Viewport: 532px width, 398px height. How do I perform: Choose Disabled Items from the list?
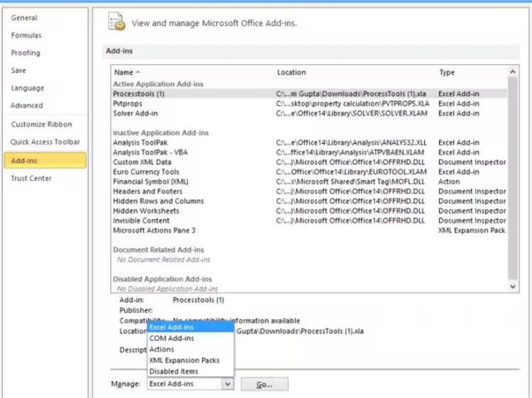(x=191, y=371)
